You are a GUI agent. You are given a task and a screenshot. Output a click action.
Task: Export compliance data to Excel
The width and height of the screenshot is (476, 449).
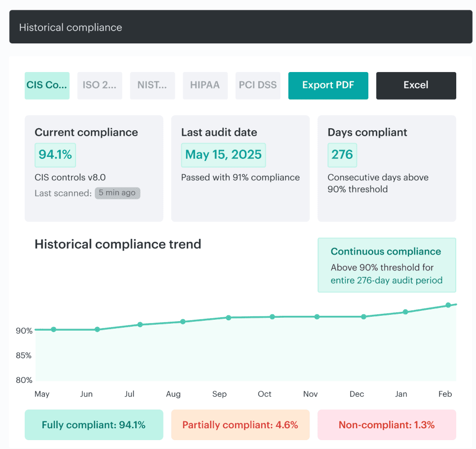(416, 85)
